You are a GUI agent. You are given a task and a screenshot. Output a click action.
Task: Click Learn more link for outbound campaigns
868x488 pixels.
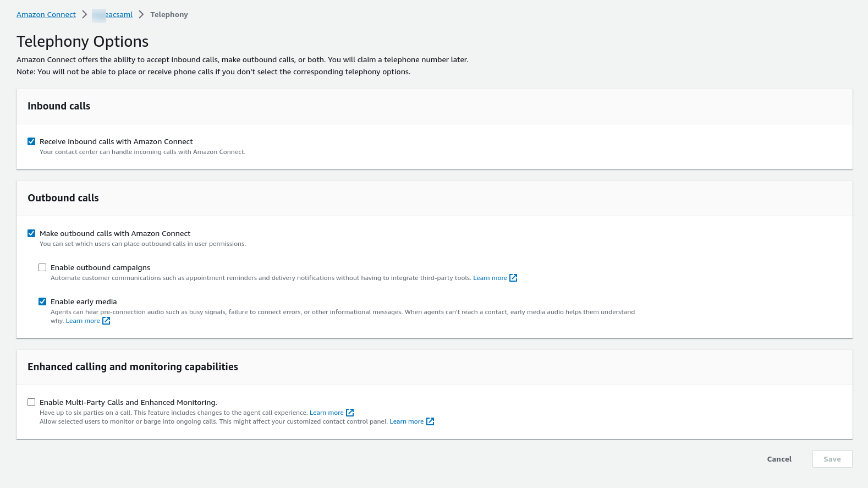pyautogui.click(x=490, y=278)
